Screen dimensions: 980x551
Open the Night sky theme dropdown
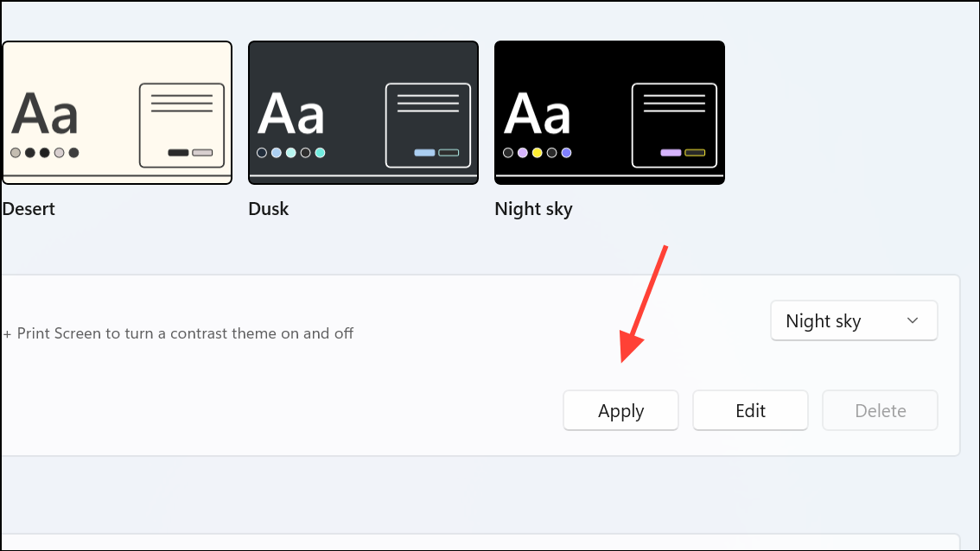click(x=854, y=320)
